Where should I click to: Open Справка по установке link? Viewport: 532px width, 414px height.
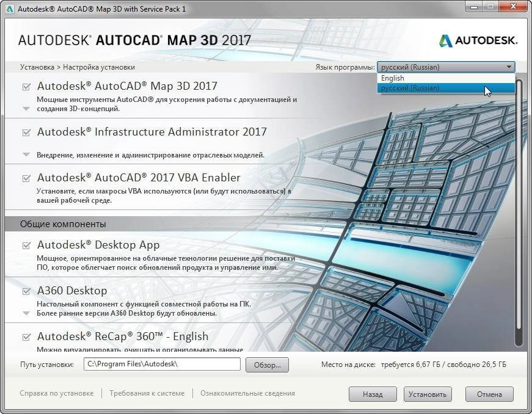(56, 393)
